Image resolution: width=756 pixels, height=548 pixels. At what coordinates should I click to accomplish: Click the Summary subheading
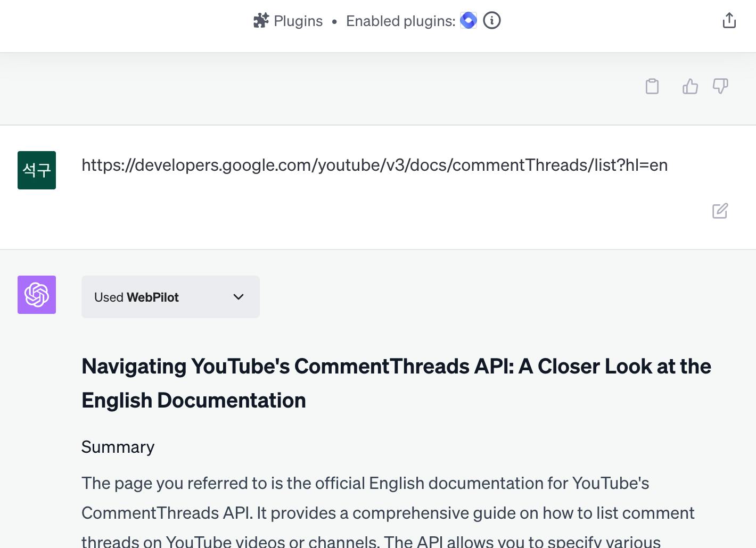(118, 447)
